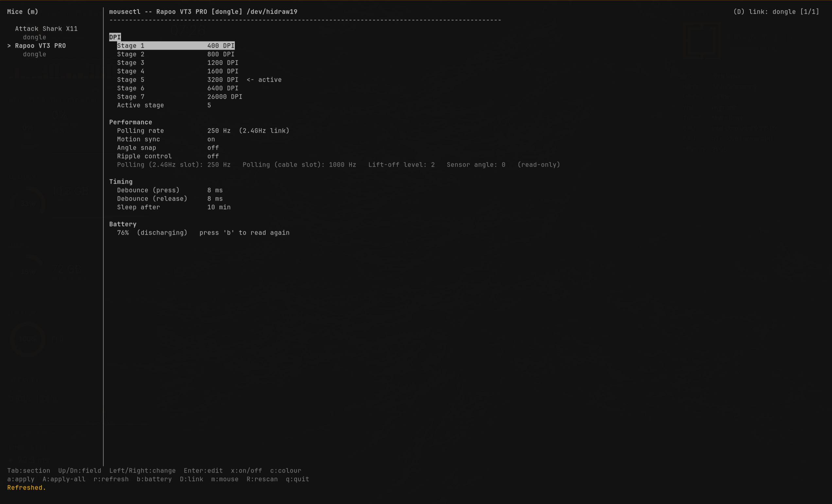Click the 'a:apply' key hint
Screen dimensions: 832x504
[21, 479]
